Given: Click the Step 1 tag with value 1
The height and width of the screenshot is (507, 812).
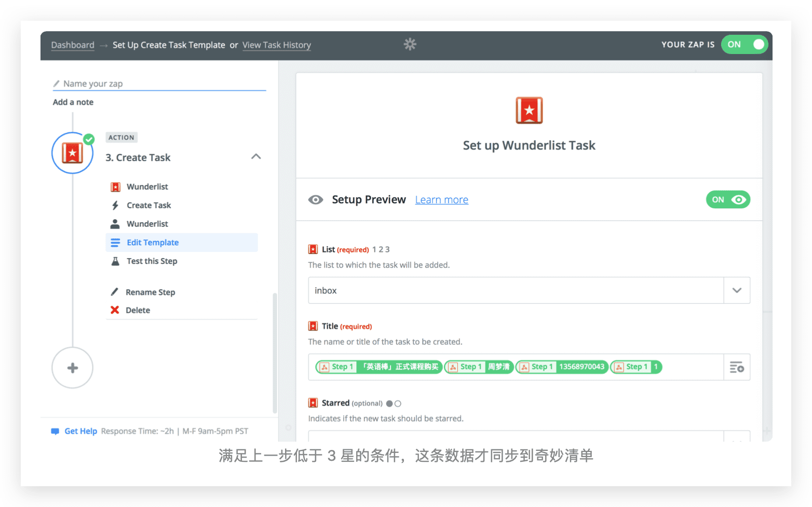Looking at the screenshot, I should pyautogui.click(x=636, y=367).
